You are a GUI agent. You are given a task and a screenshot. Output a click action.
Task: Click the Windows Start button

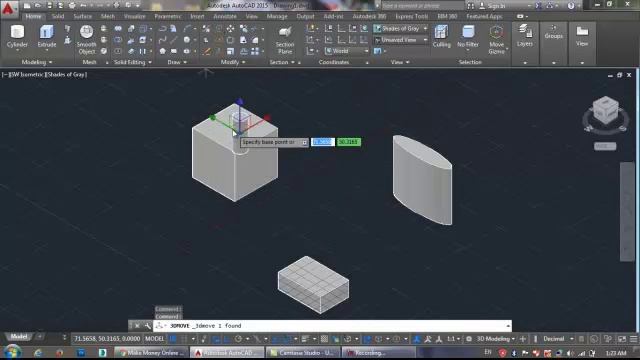[12, 351]
